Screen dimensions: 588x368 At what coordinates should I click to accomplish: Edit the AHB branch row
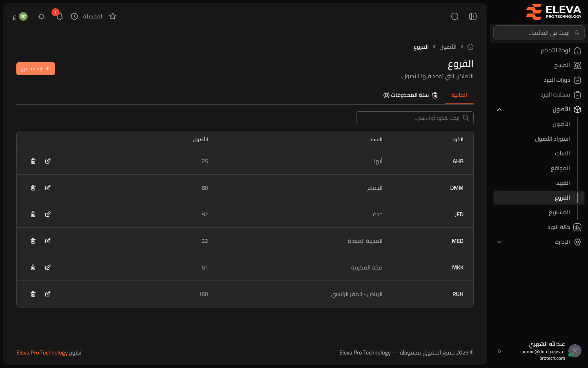pyautogui.click(x=48, y=161)
